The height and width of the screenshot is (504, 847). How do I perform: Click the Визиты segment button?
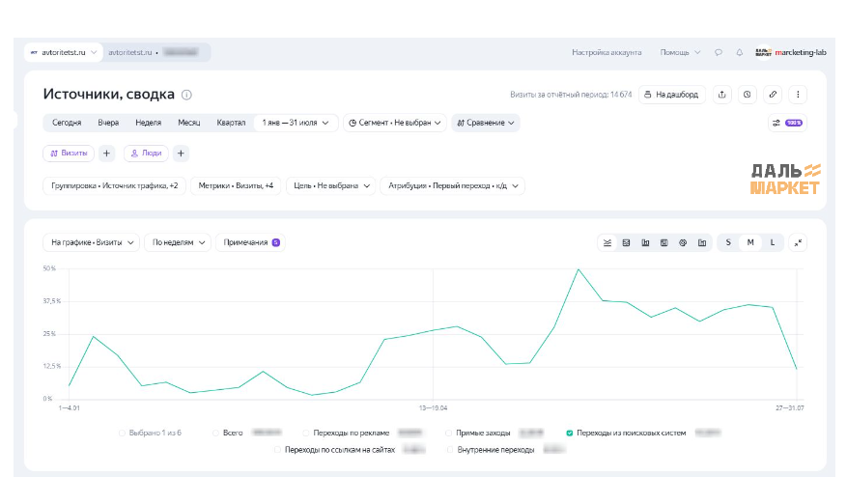pyautogui.click(x=69, y=154)
